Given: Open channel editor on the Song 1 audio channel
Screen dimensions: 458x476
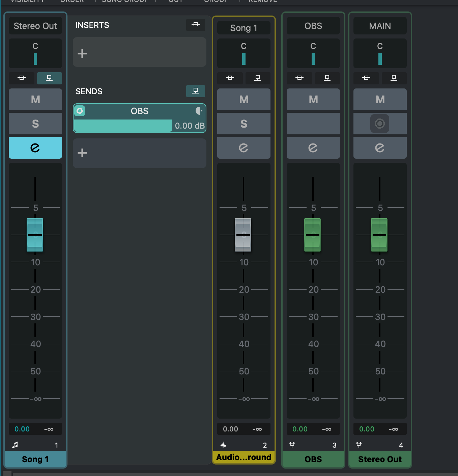Looking at the screenshot, I should click(244, 148).
